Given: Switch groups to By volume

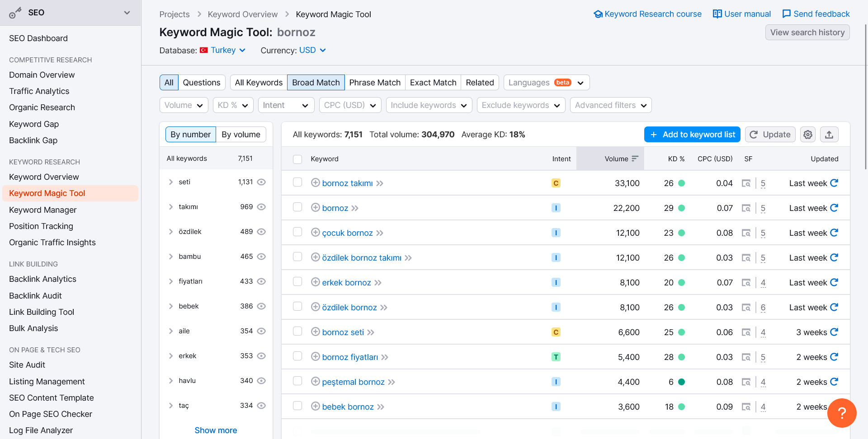Looking at the screenshot, I should pyautogui.click(x=241, y=135).
